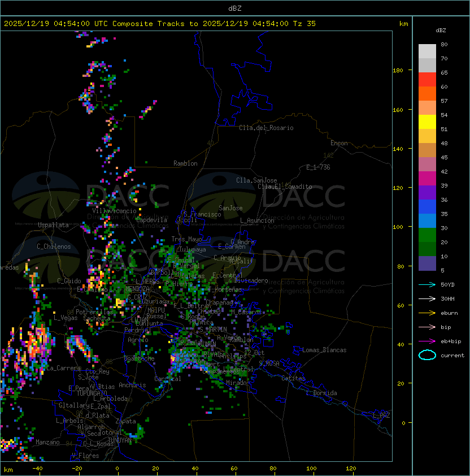This screenshot has width=470, height=476.
Task: Click the Villavicencio map label
Action: (114, 211)
